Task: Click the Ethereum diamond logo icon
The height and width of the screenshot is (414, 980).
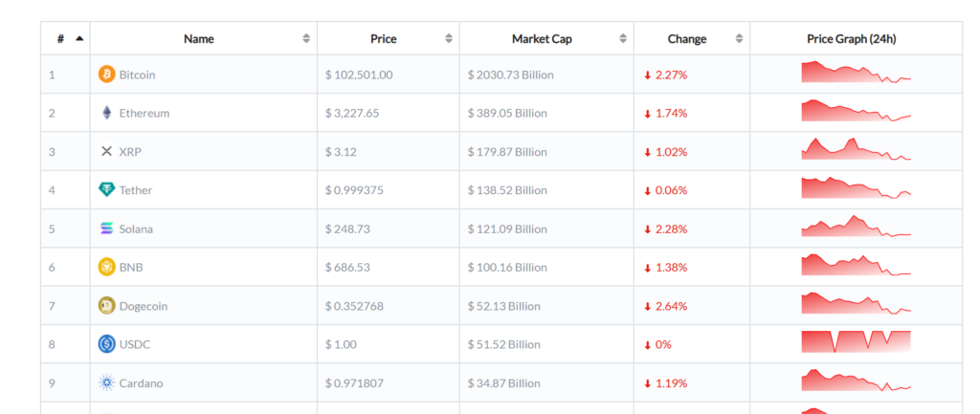Action: pyautogui.click(x=107, y=113)
